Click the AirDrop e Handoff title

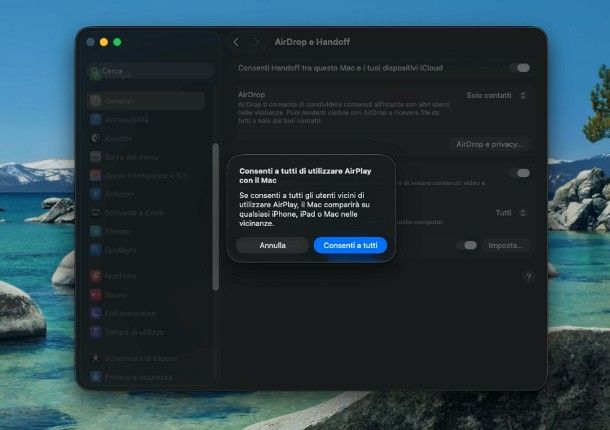point(312,42)
